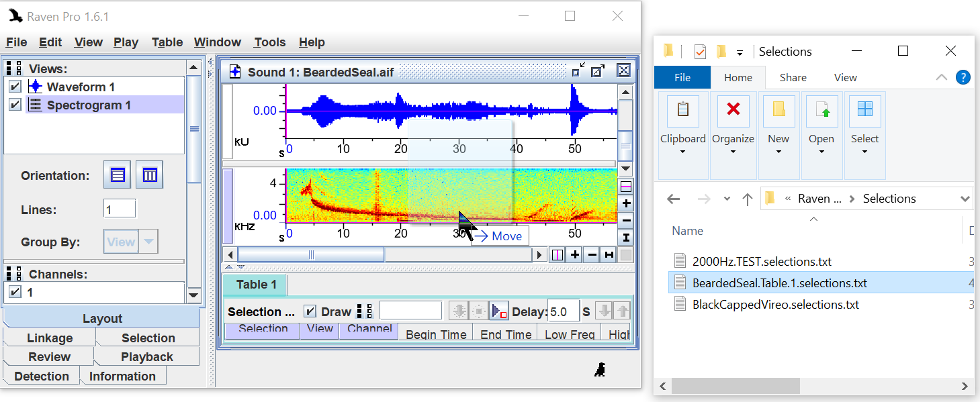
Task: Click the play-selection button in Table 1
Action: (498, 311)
